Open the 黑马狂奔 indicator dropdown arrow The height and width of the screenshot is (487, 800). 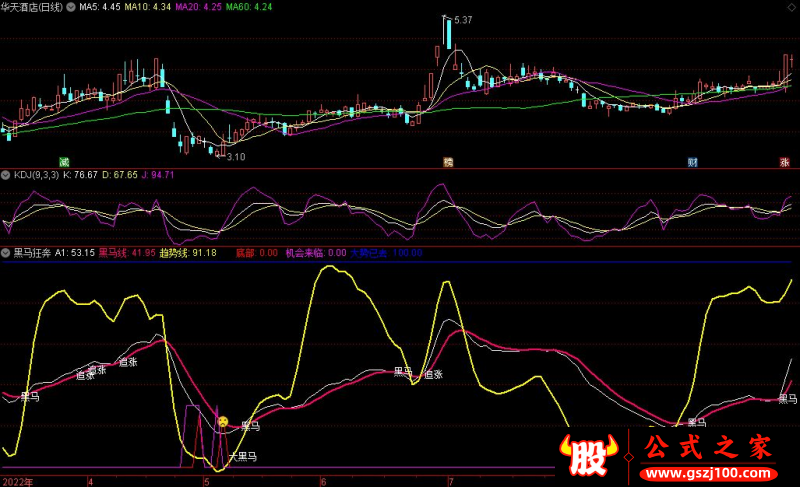coord(6,253)
